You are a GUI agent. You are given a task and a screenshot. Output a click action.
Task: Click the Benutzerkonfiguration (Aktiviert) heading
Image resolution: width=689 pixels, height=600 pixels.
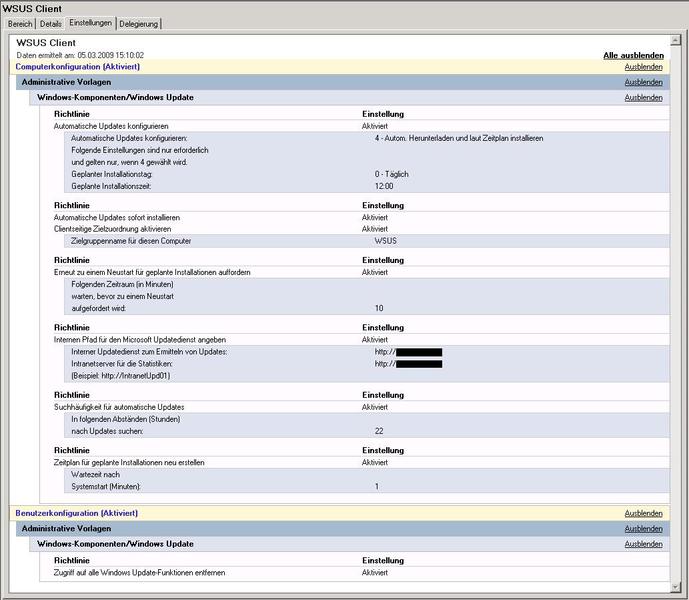(x=76, y=513)
